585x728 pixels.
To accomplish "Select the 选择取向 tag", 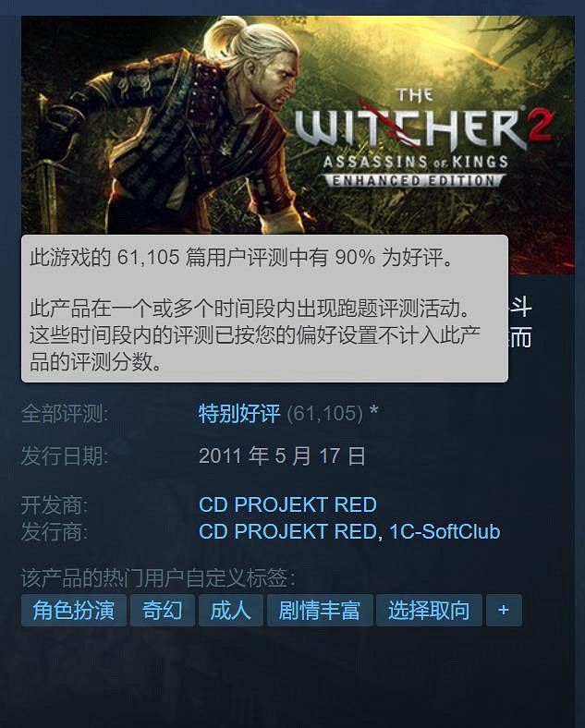I will tap(429, 610).
